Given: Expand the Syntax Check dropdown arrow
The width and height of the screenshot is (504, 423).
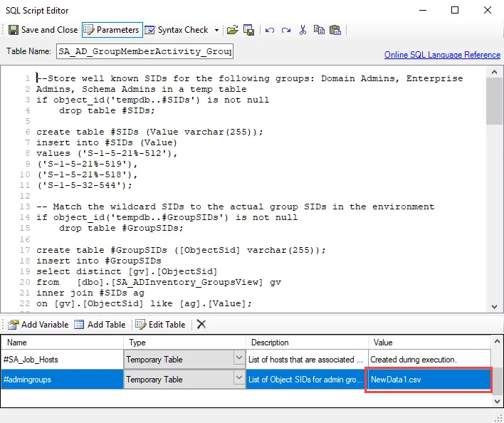Looking at the screenshot, I should [216, 30].
